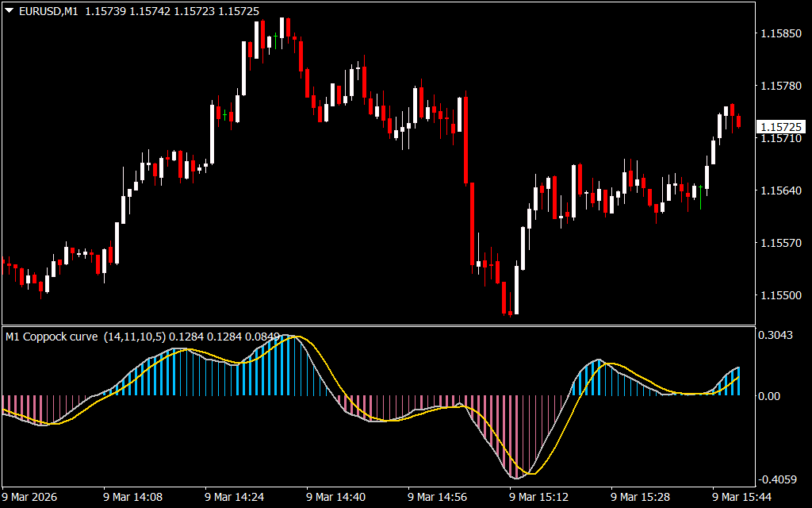Click the triangle arrow beside EURUSD,M1

tap(9, 9)
